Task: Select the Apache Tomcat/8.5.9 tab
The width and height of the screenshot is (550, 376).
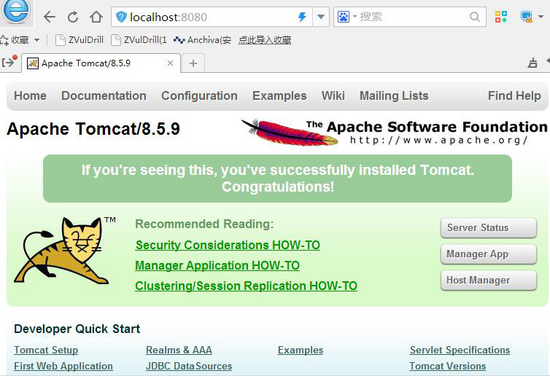Action: (101, 63)
